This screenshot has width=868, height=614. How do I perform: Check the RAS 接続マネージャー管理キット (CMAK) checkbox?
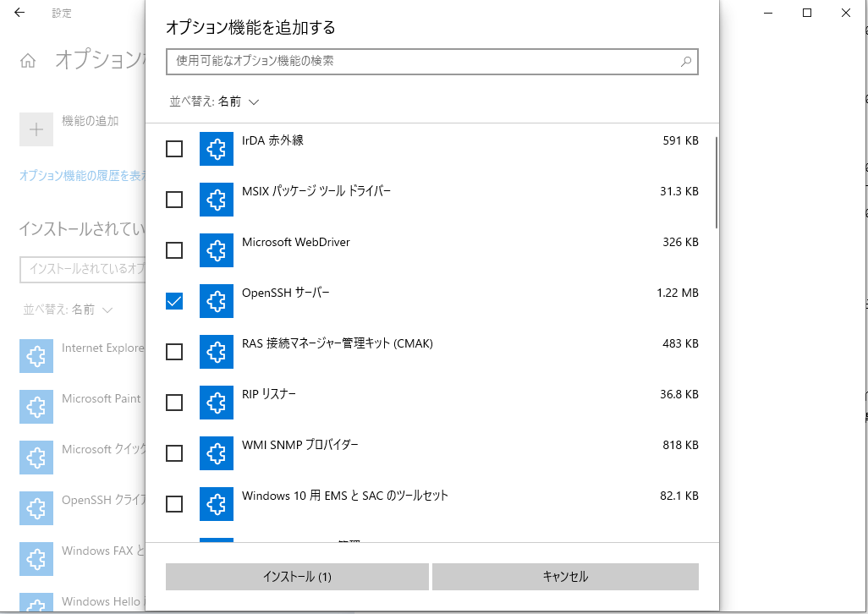pos(174,352)
